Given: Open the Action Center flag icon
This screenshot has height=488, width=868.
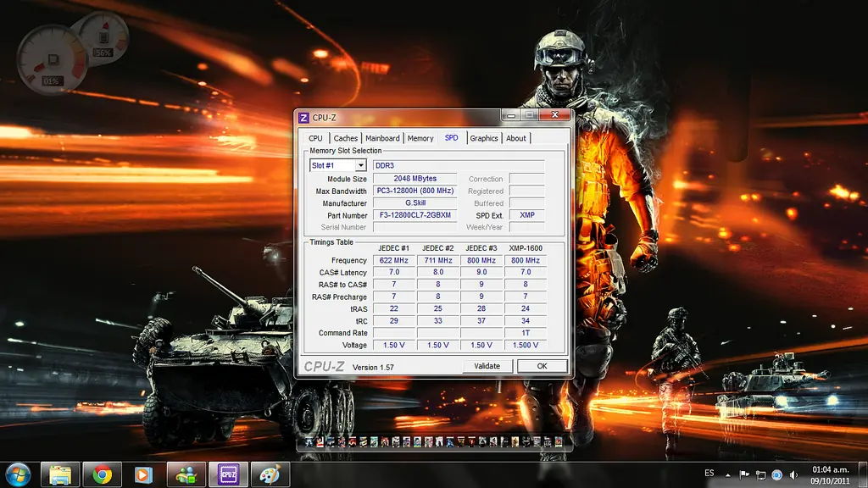Looking at the screenshot, I should tap(744, 474).
